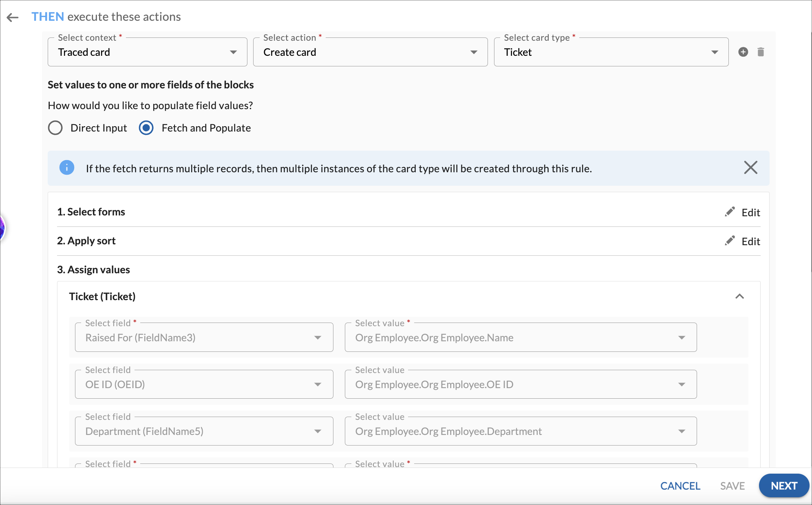Image resolution: width=812 pixels, height=505 pixels.
Task: Click the blue info icon
Action: (67, 168)
